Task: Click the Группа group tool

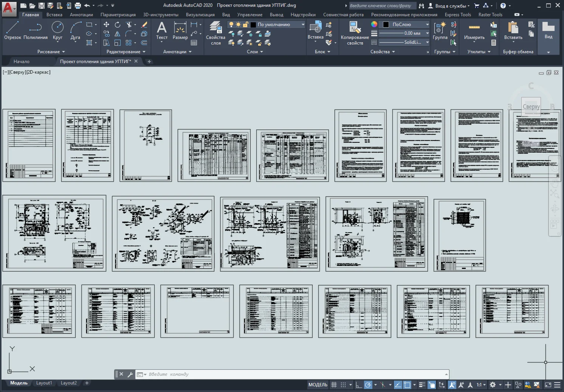Action: pos(440,31)
